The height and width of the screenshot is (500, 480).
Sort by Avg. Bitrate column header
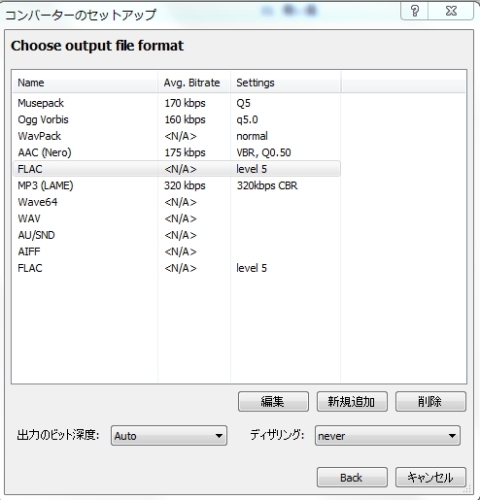(x=194, y=82)
